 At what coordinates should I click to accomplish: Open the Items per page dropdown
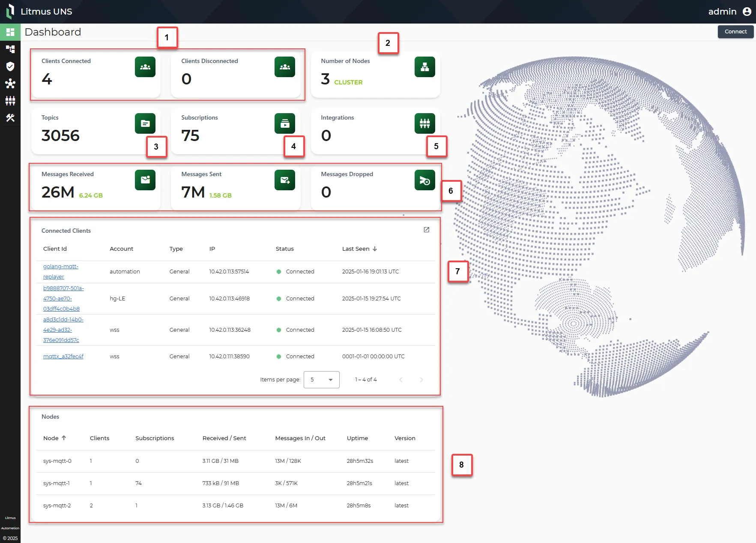(322, 380)
